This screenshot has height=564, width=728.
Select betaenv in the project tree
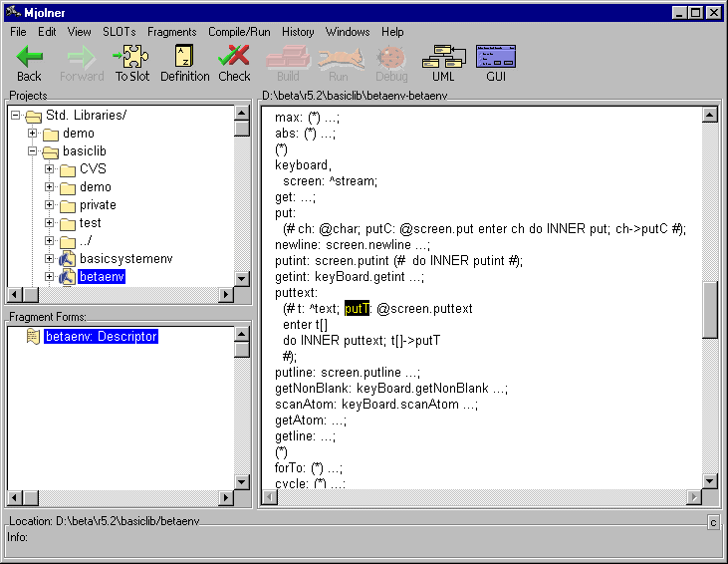pos(102,277)
